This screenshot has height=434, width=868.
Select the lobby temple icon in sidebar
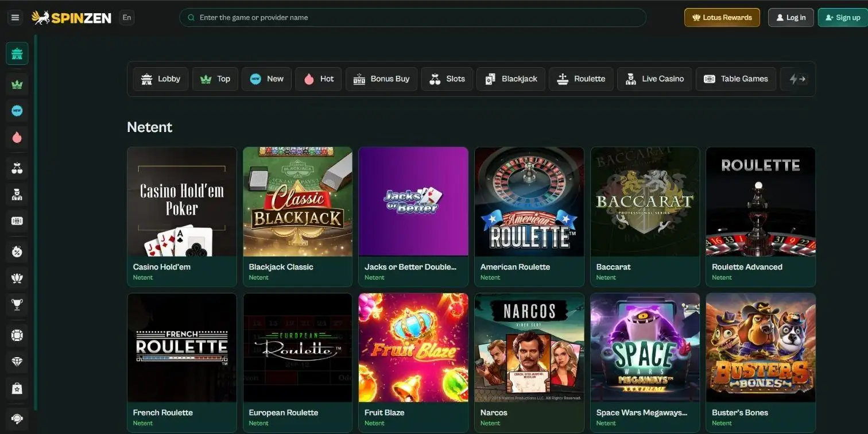click(x=17, y=53)
